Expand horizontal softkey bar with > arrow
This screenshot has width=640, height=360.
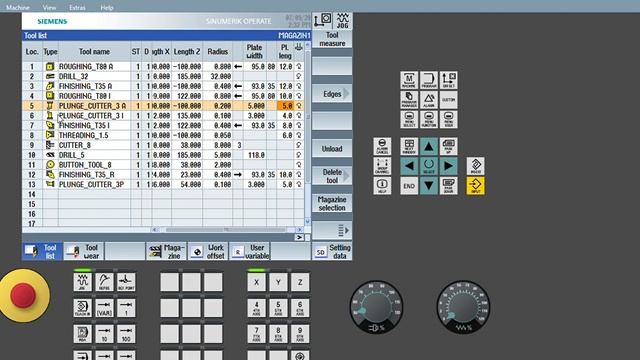click(x=299, y=237)
